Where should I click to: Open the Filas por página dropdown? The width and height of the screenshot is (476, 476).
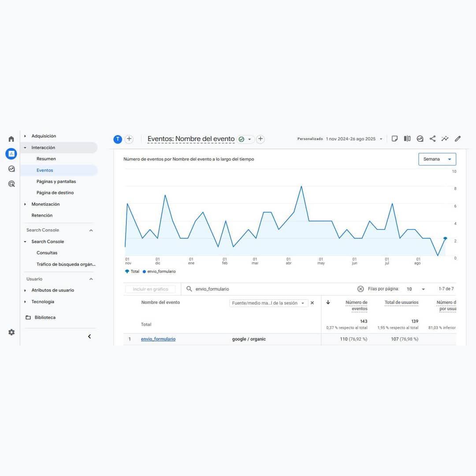[x=416, y=289]
